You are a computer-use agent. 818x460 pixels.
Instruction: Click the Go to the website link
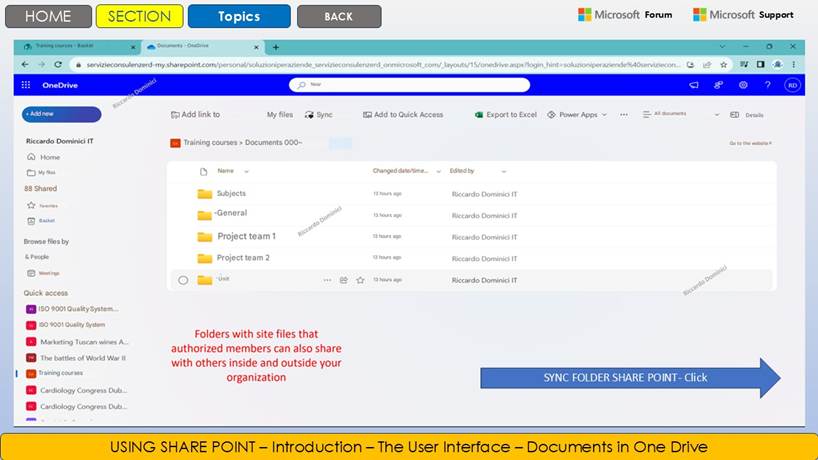coord(750,143)
